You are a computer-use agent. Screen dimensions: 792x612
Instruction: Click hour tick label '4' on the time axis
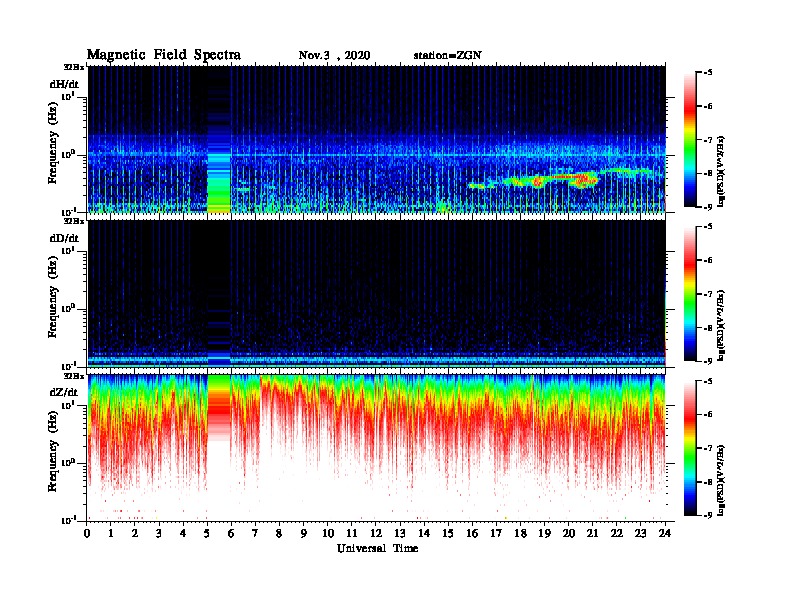[183, 533]
